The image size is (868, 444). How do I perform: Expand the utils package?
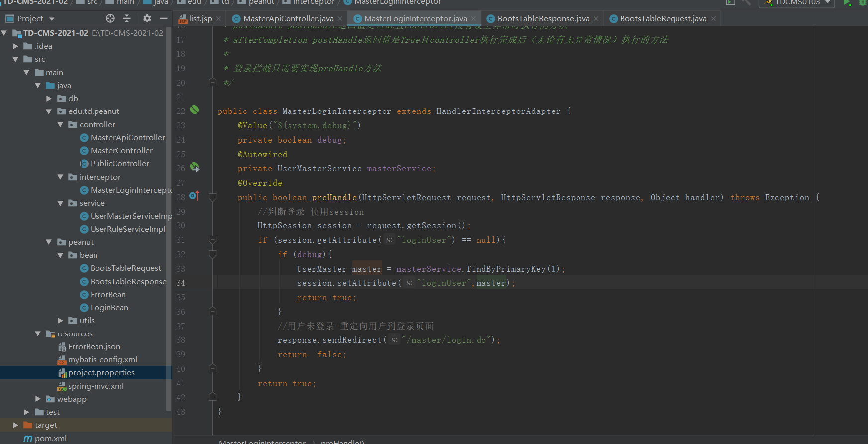[x=60, y=321]
